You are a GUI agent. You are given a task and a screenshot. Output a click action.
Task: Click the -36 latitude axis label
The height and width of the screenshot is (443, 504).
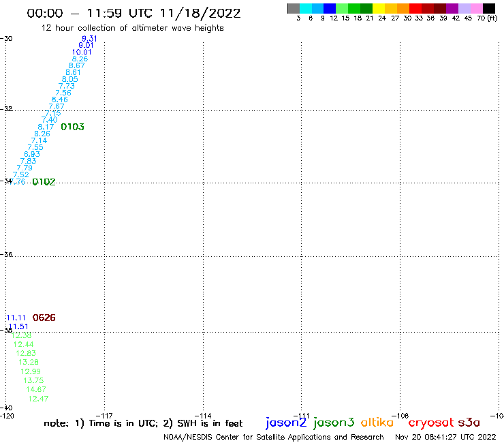click(x=6, y=255)
